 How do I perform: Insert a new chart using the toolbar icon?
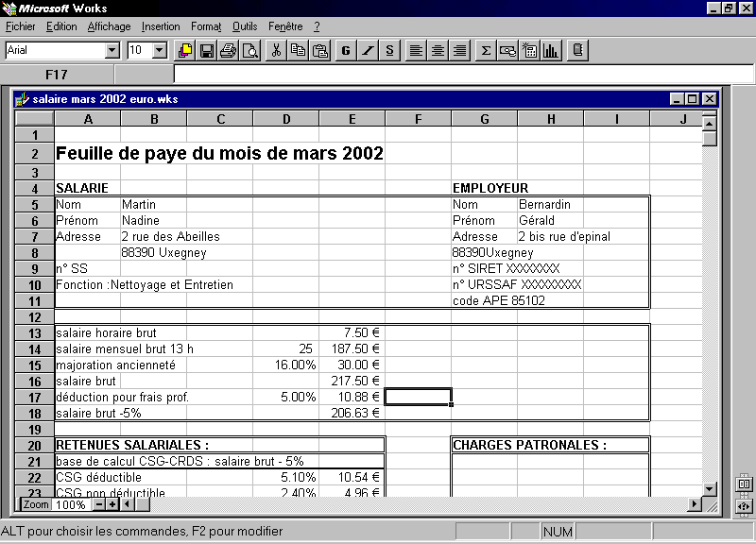tap(551, 51)
